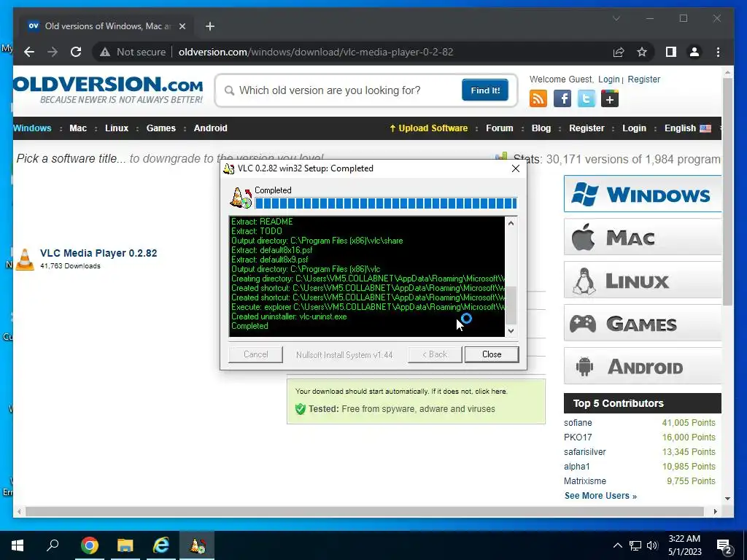747x560 pixels.
Task: Click the Find It! search button
Action: (x=485, y=90)
